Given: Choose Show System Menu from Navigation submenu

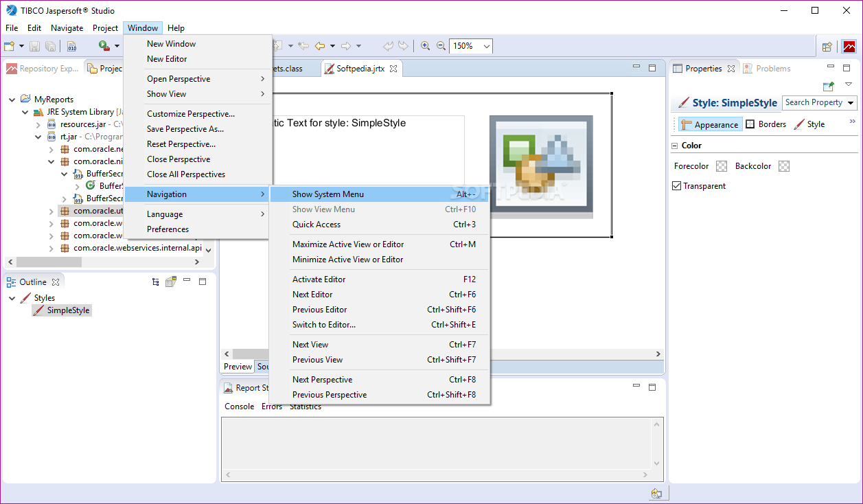Looking at the screenshot, I should [x=380, y=194].
